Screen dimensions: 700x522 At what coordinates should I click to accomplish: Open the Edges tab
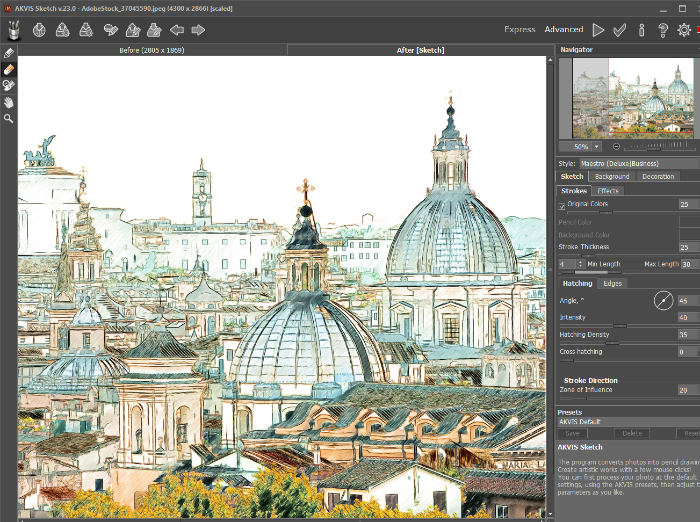click(612, 283)
